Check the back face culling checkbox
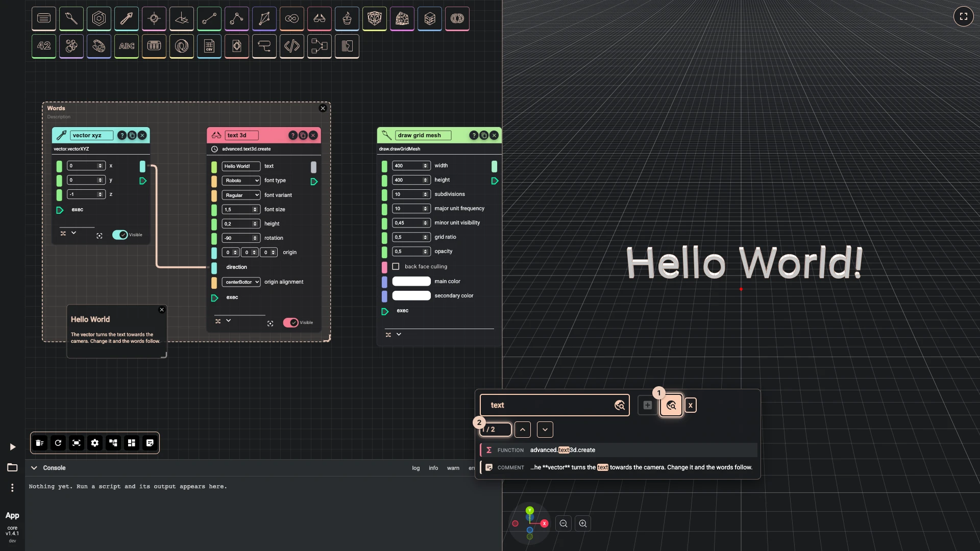The image size is (980, 551). coord(396,266)
